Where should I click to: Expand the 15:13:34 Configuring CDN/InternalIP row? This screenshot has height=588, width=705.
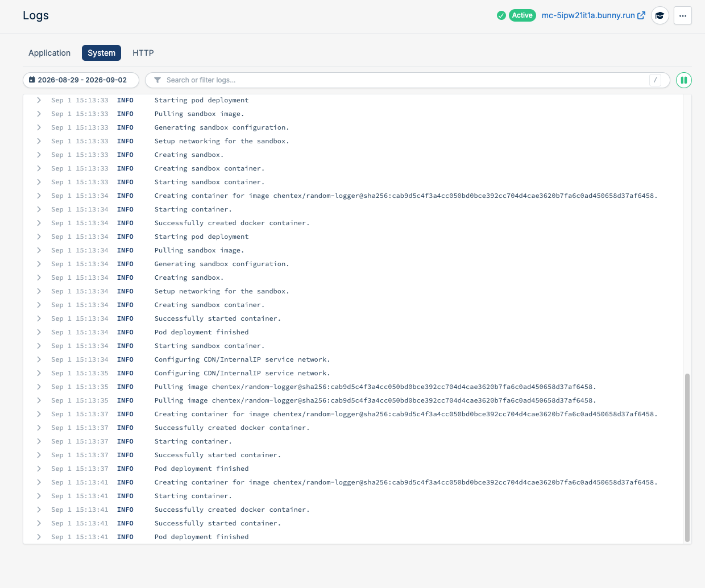[x=39, y=359]
